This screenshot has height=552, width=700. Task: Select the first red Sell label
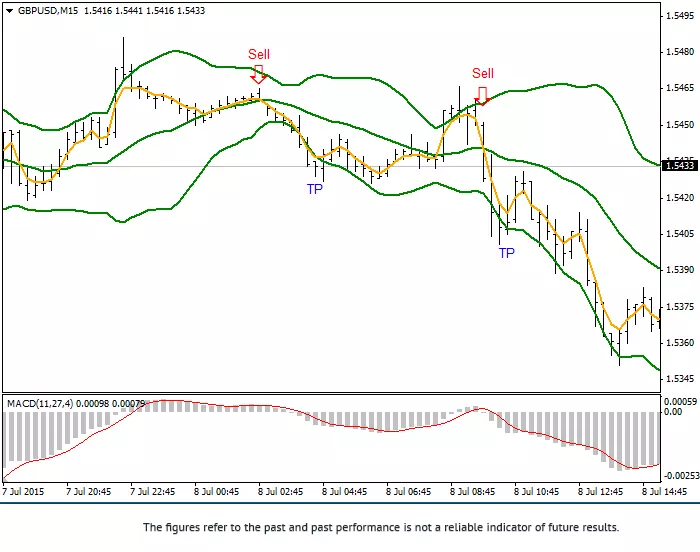(259, 54)
